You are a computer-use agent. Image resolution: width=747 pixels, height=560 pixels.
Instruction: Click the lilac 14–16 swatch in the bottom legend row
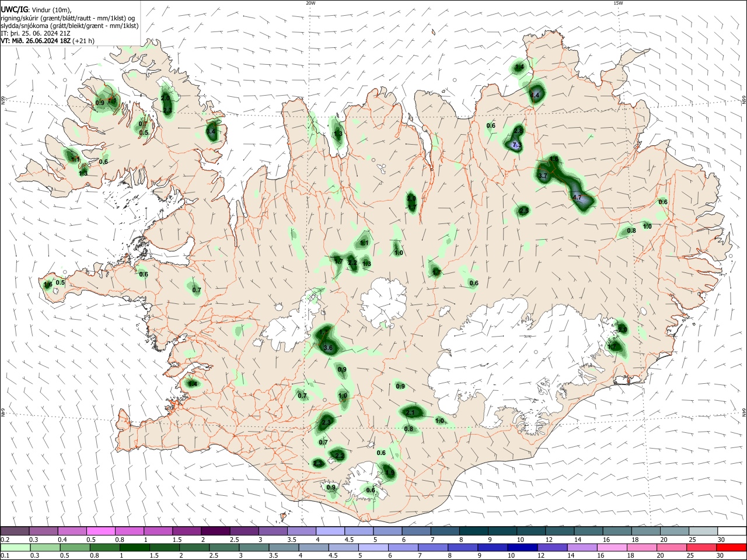582,547
